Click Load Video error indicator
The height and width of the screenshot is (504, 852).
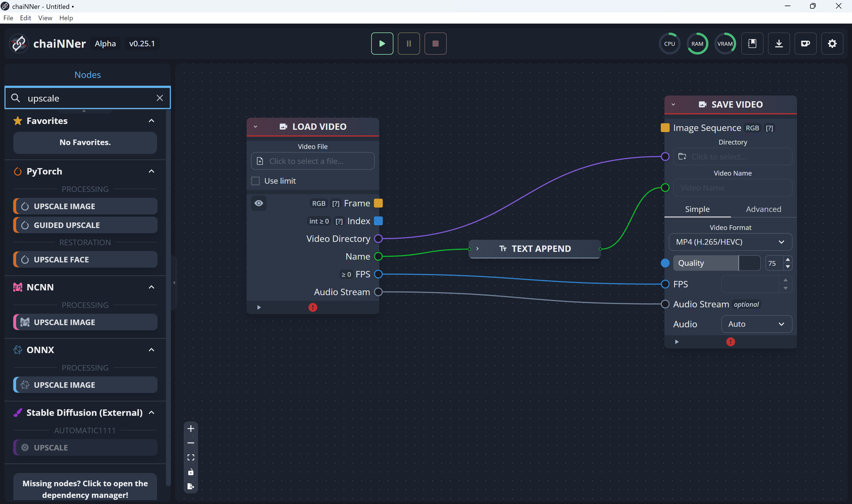pos(313,307)
